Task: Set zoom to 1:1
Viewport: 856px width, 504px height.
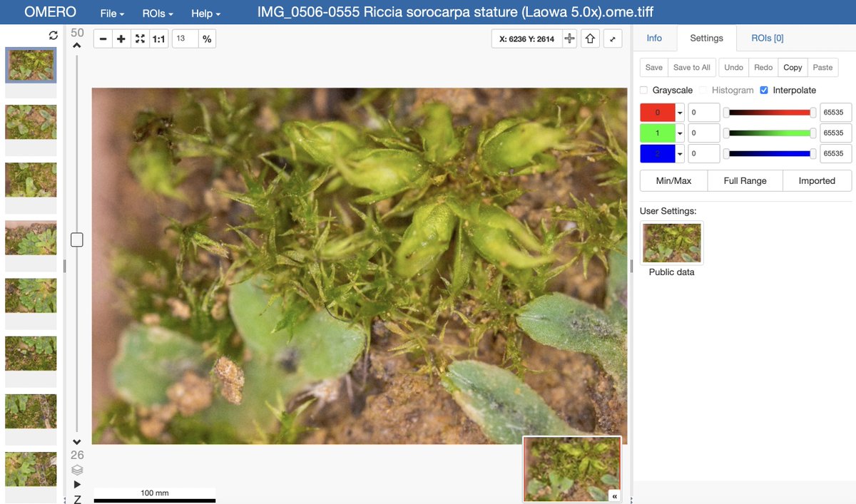Action: pyautogui.click(x=158, y=39)
